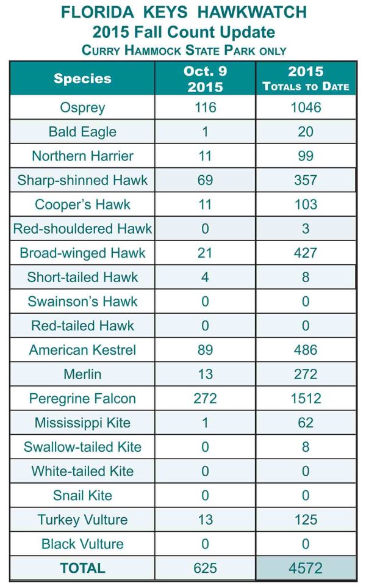Click the Species column header
Image resolution: width=366 pixels, height=588 pixels.
pyautogui.click(x=82, y=78)
